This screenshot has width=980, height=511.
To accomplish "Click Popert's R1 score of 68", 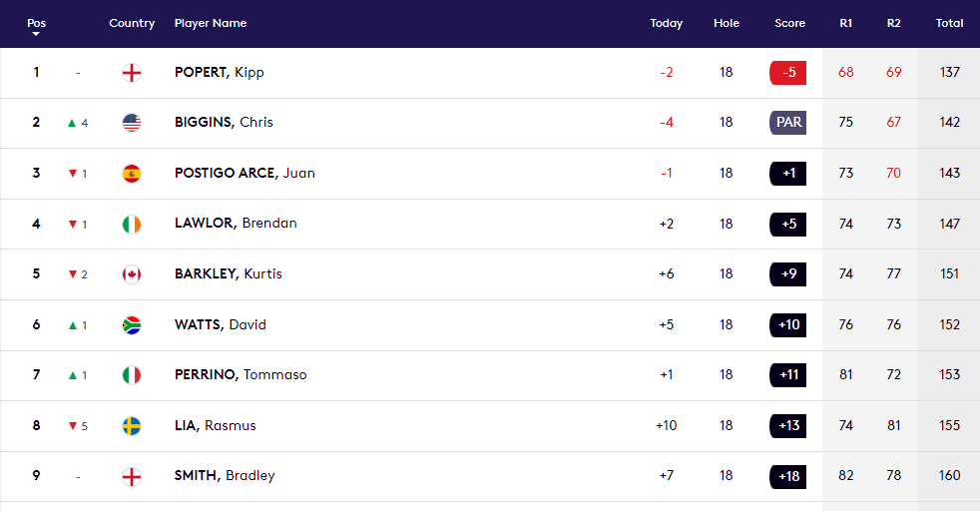I will [x=846, y=73].
